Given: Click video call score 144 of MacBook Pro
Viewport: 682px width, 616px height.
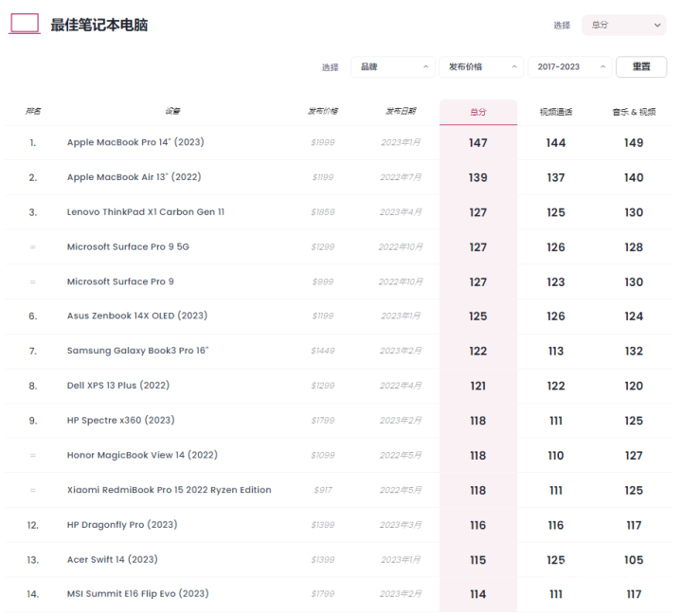Looking at the screenshot, I should 556,143.
